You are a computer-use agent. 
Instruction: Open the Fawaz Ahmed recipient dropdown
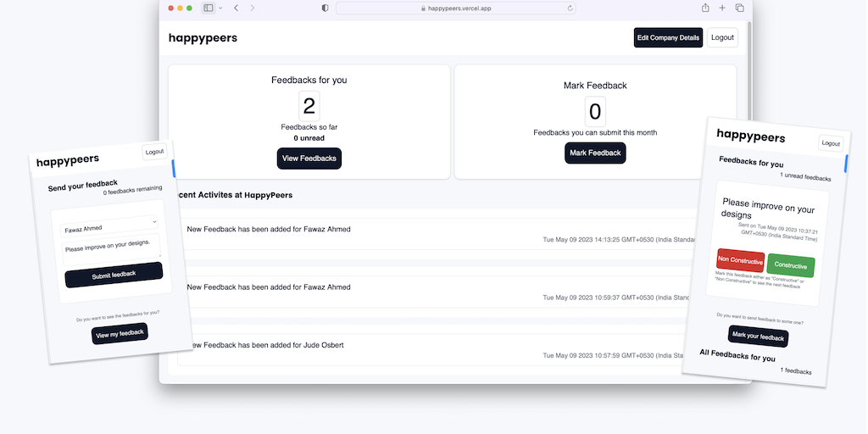(109, 225)
